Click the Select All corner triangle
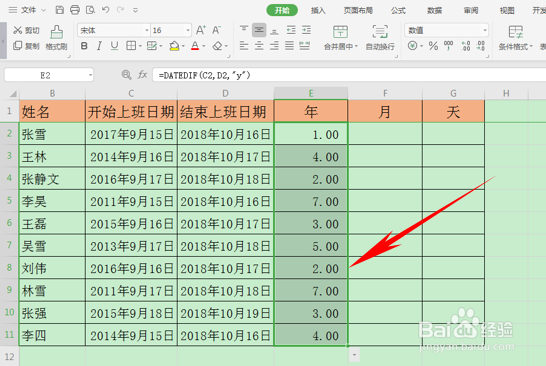Screen dimensions: 546x366 (13, 94)
